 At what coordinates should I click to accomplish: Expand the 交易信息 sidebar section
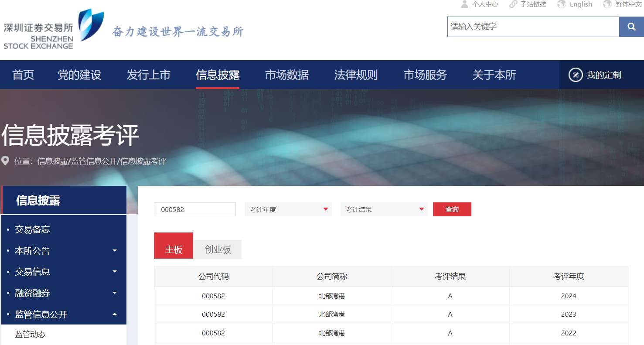[x=115, y=272]
